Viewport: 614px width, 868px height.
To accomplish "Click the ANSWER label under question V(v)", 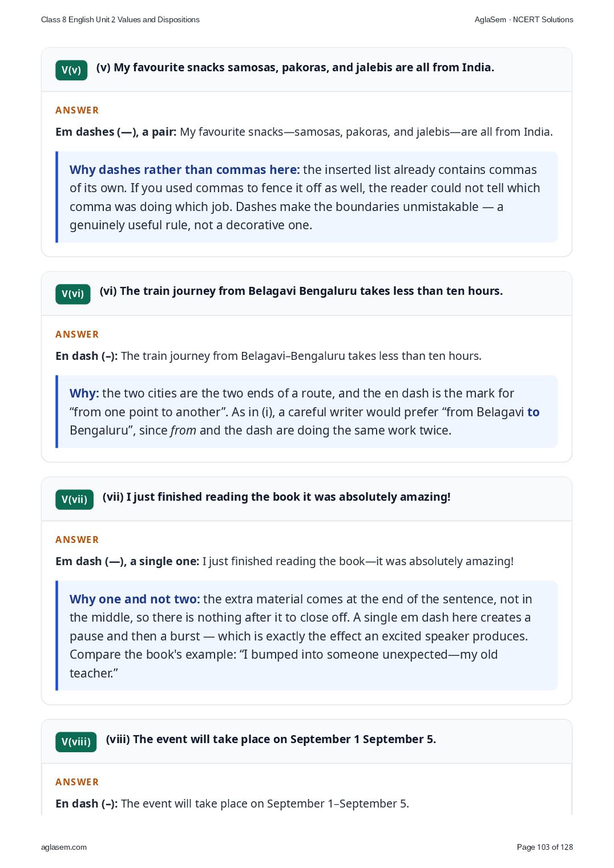I will point(77,110).
